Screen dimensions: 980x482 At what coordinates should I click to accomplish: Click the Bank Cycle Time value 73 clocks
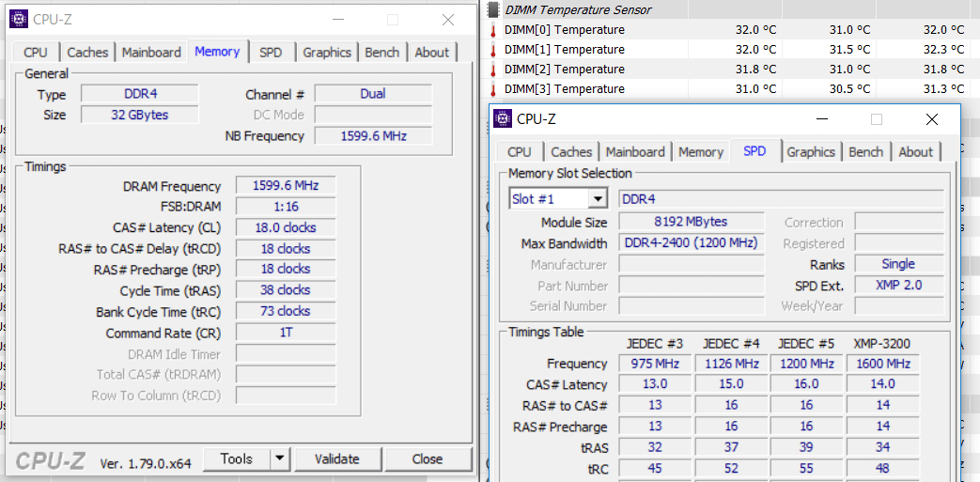(286, 311)
